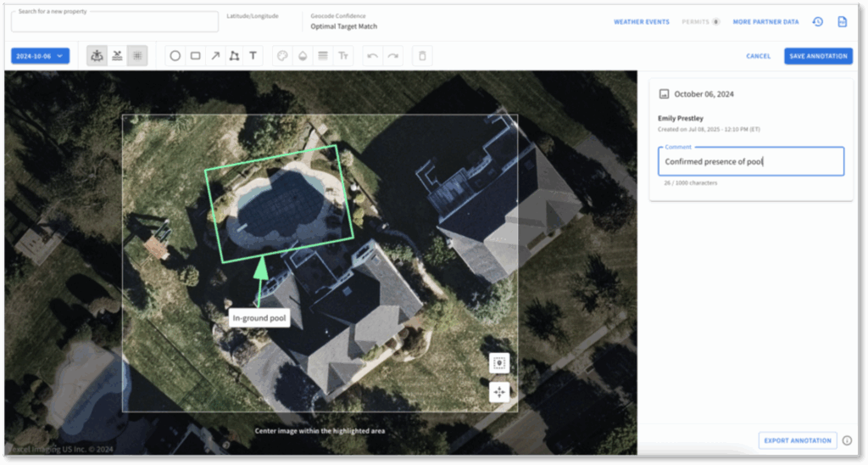
Task: Open the 2024-10-06 date dropdown
Action: point(40,56)
